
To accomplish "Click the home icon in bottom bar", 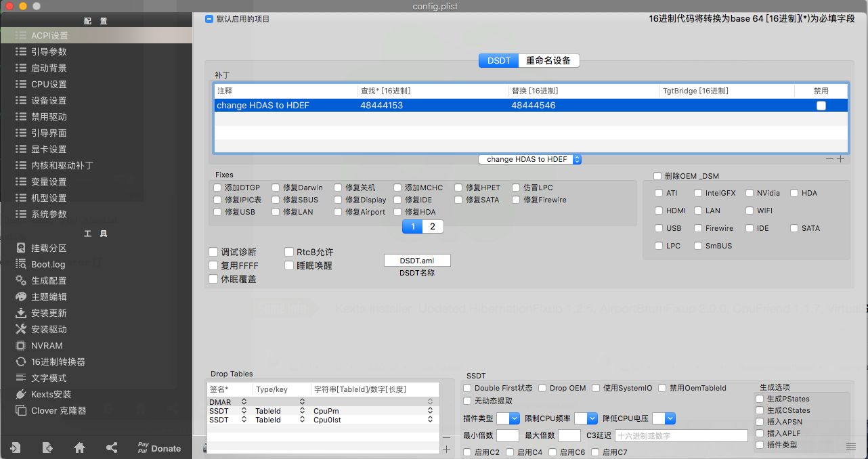I will tap(79, 447).
